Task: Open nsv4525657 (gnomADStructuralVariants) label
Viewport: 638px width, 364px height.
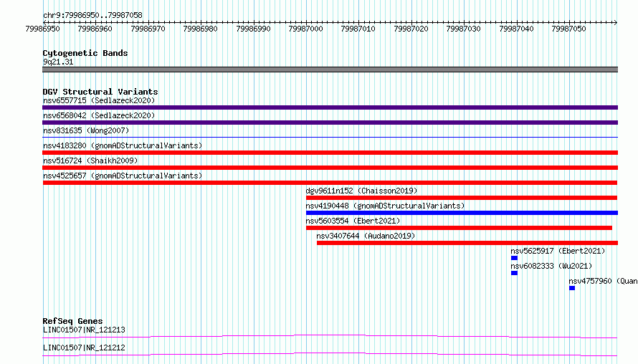Action: [123, 176]
